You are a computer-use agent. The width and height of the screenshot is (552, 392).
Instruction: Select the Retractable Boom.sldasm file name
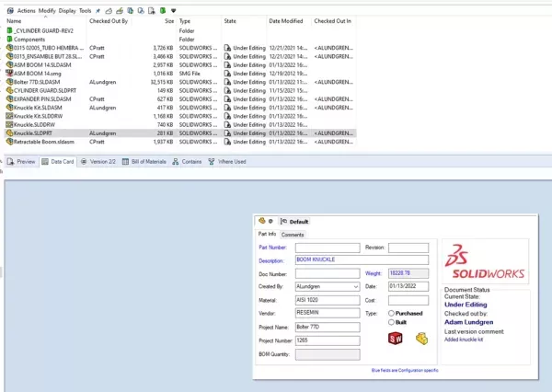pyautogui.click(x=44, y=142)
